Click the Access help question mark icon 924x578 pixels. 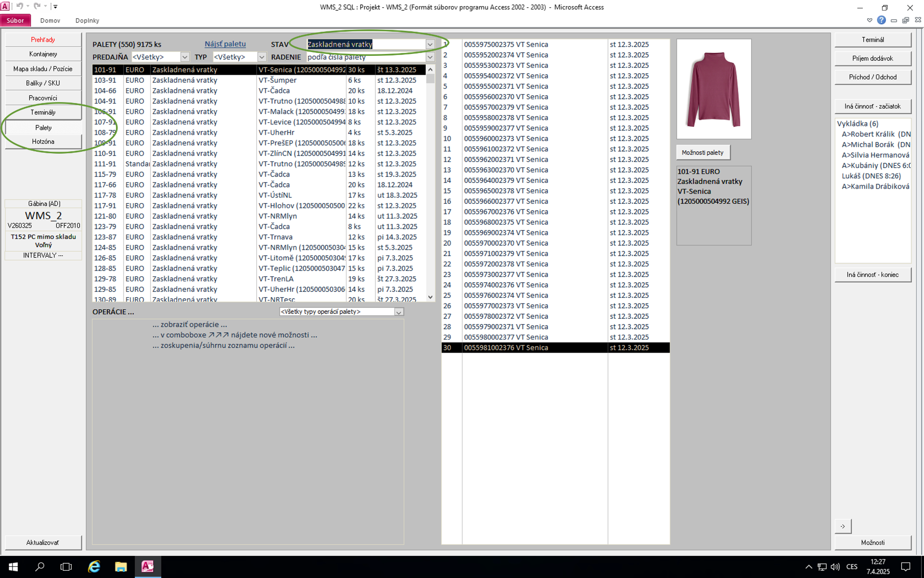pos(881,20)
